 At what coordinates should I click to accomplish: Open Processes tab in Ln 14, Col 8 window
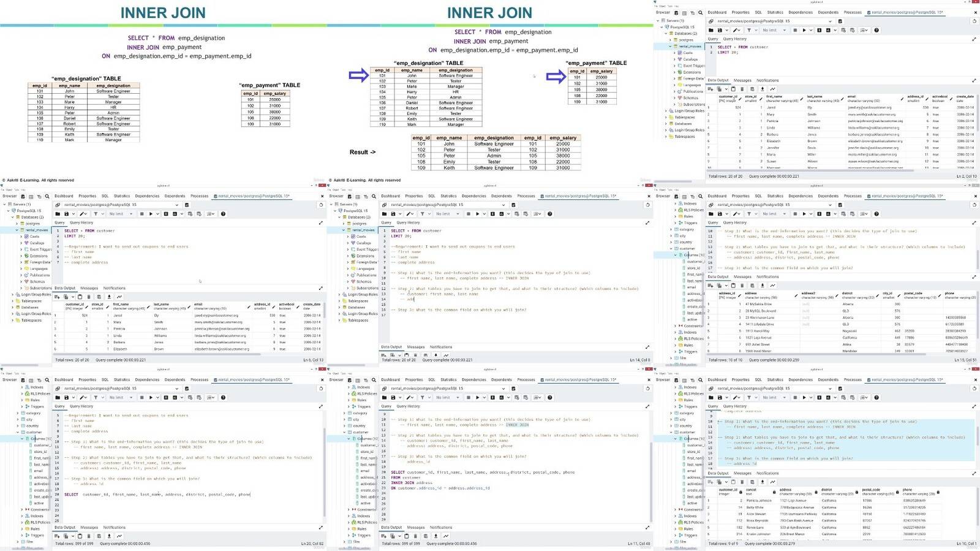(x=526, y=196)
